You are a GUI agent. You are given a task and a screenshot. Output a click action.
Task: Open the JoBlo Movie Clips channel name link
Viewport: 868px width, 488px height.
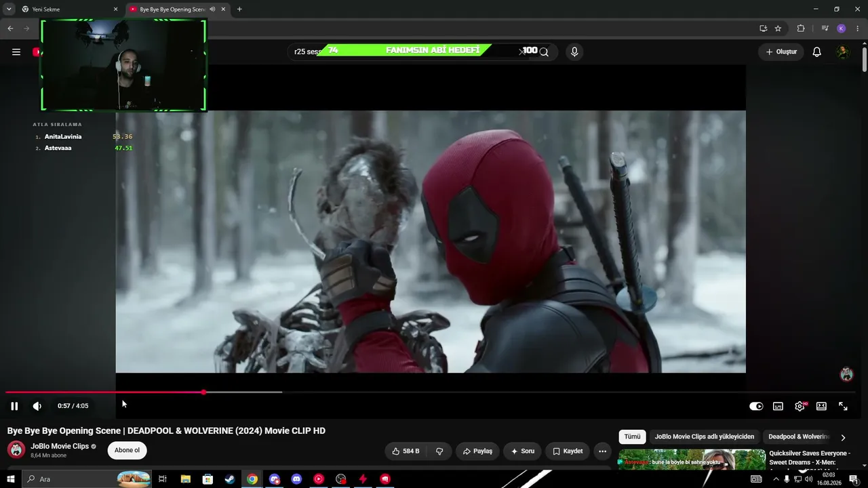point(60,446)
